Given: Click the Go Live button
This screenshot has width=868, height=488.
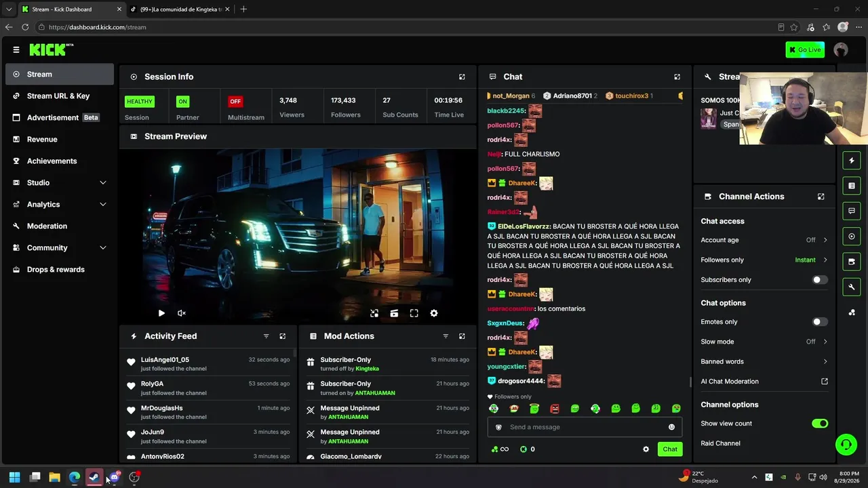Looking at the screenshot, I should [x=805, y=49].
